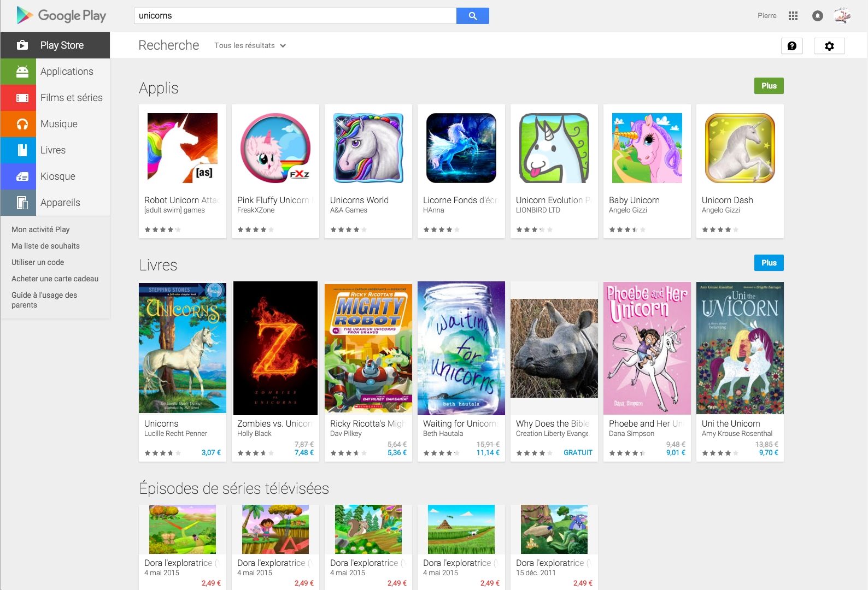Open the notifications bell icon

tap(818, 16)
